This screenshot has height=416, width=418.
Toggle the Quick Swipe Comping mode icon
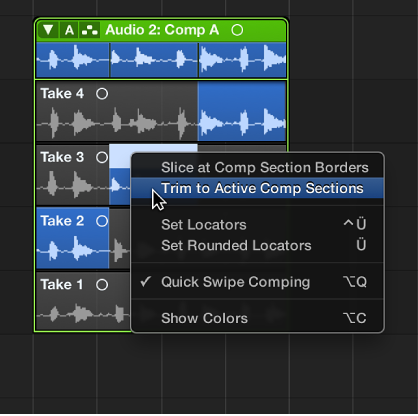(89, 30)
